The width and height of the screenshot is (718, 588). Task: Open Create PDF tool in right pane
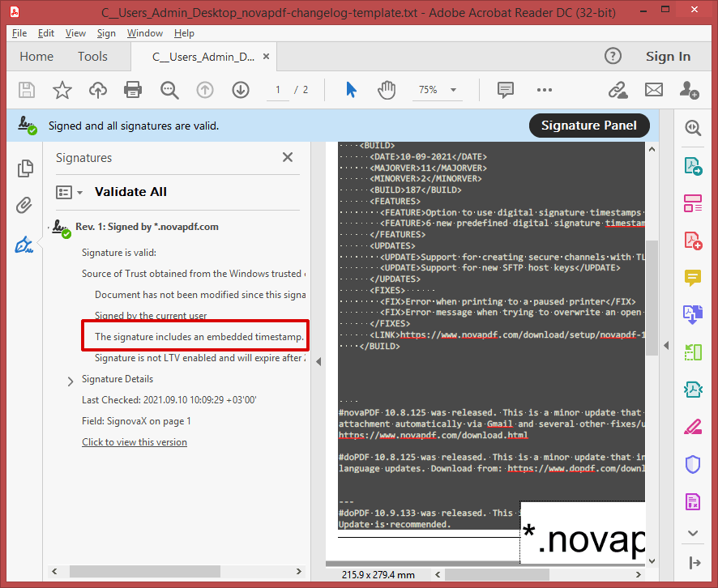pyautogui.click(x=693, y=241)
